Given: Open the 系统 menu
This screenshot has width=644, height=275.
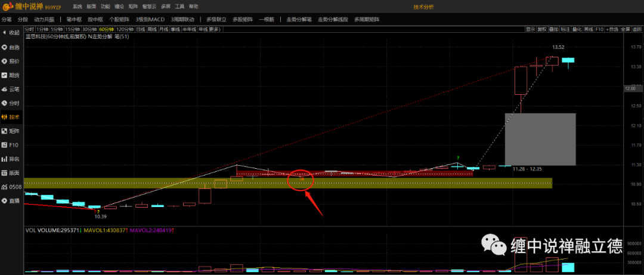Looking at the screenshot, I should click(77, 7).
